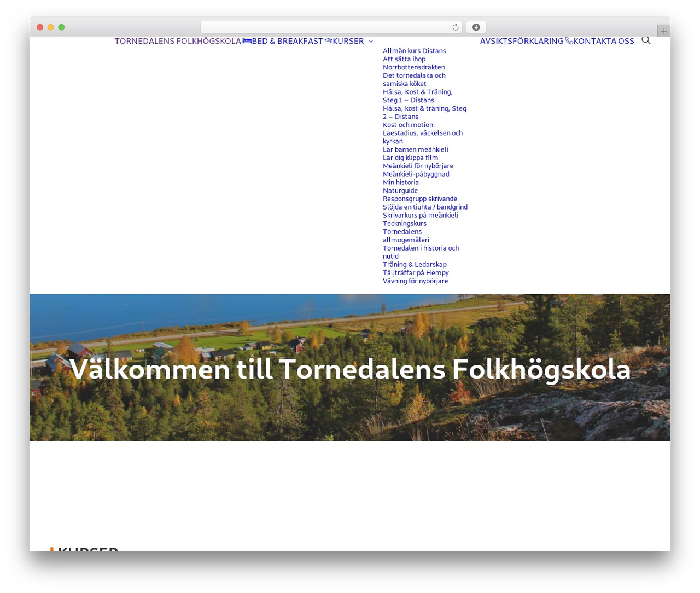This screenshot has height=593, width=700.
Task: Open Träning & Ledarskap course
Action: pos(415,264)
